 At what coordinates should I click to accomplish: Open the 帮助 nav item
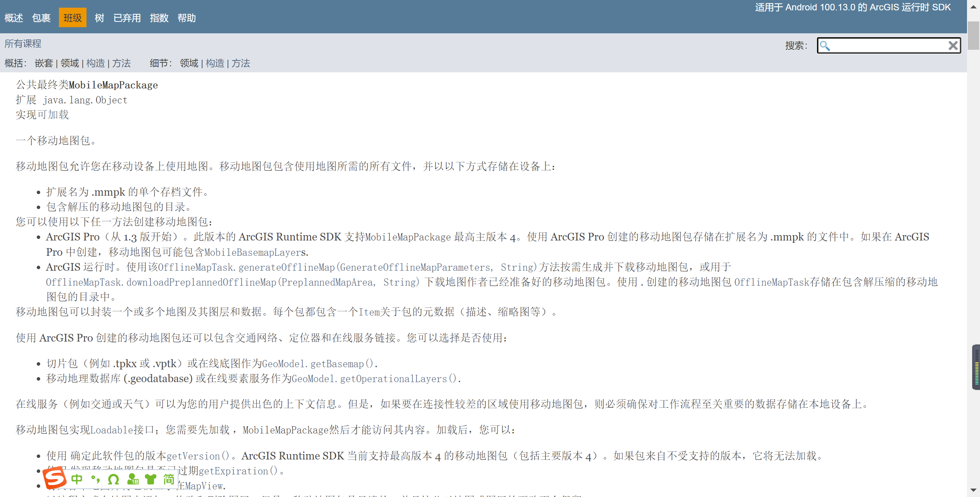pos(187,18)
